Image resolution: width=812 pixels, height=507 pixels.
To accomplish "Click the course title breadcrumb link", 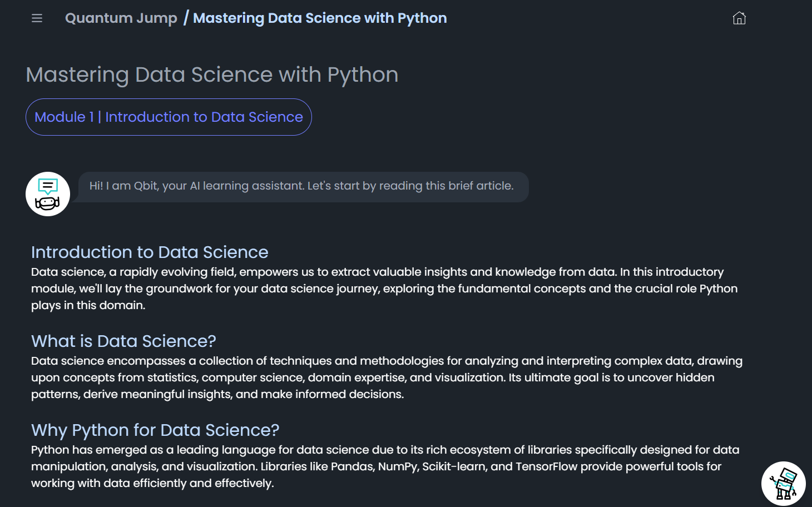I will (320, 18).
